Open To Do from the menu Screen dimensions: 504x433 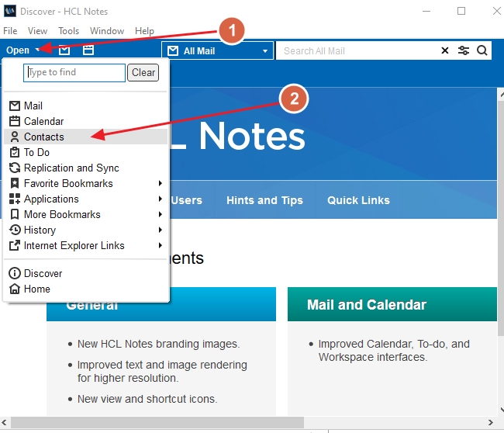click(x=85, y=152)
